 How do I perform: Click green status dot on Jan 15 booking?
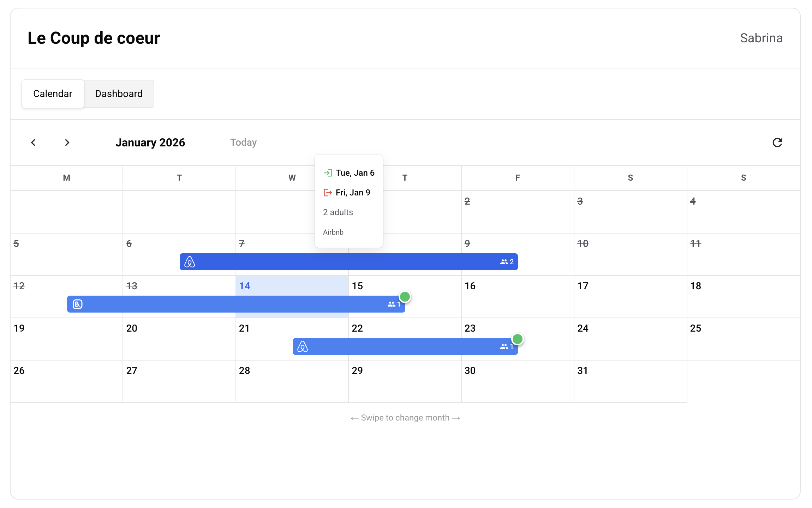[405, 297]
